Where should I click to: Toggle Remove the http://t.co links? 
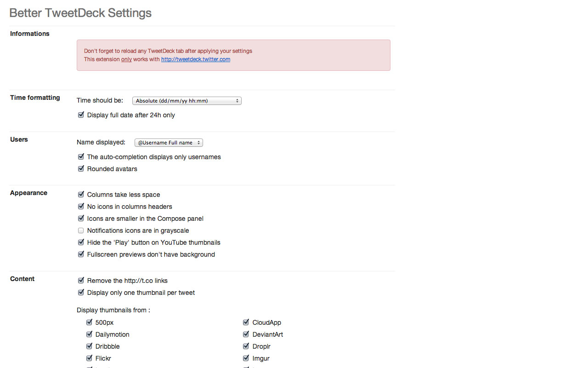81,281
